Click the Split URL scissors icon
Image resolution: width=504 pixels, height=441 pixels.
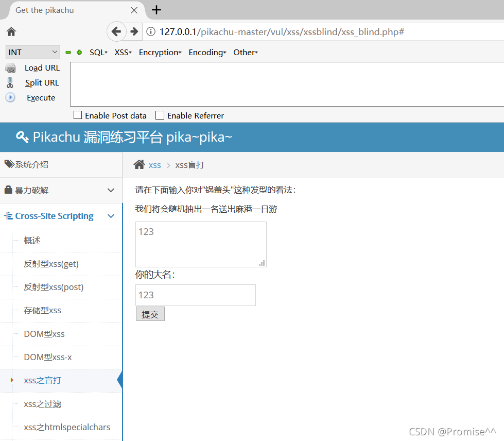pyautogui.click(x=10, y=82)
